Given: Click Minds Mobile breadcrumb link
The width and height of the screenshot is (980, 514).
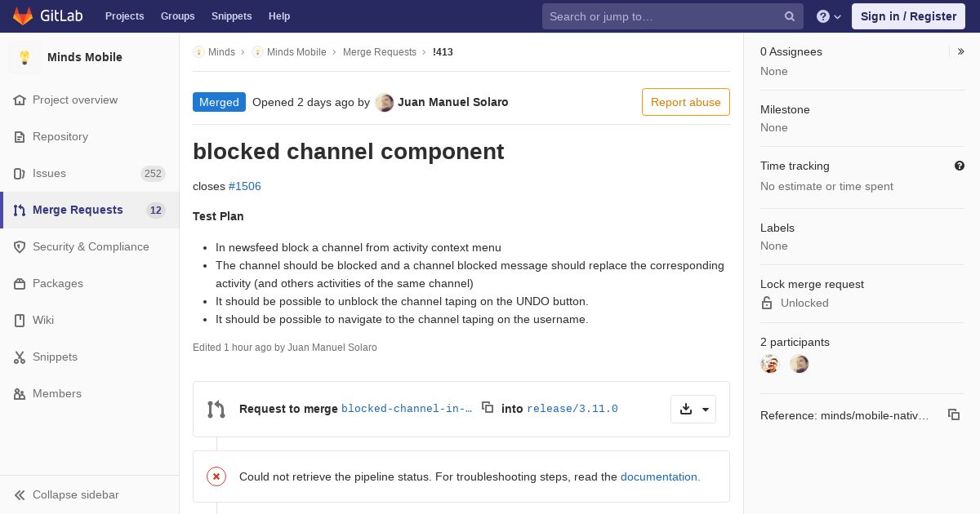Looking at the screenshot, I should coord(296,51).
